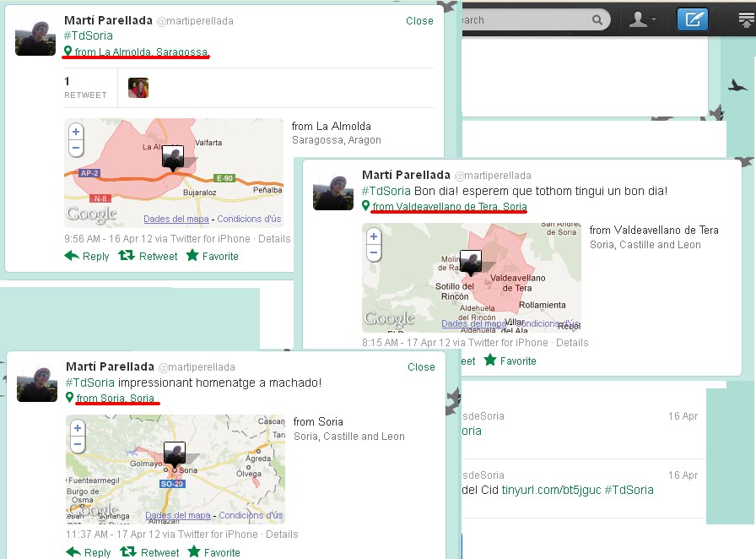Open #TdSoria hashtag in machado tweet

point(90,383)
